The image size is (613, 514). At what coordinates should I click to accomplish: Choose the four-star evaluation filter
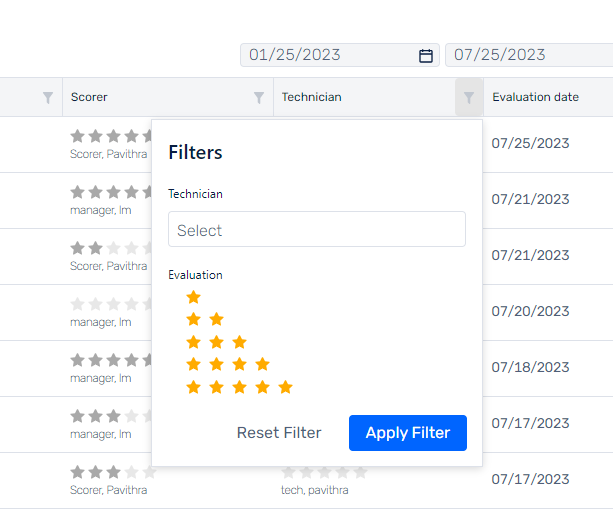point(228,365)
